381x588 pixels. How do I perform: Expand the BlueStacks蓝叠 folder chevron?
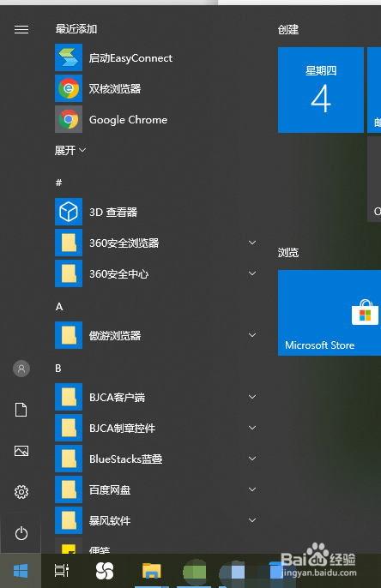coord(252,459)
